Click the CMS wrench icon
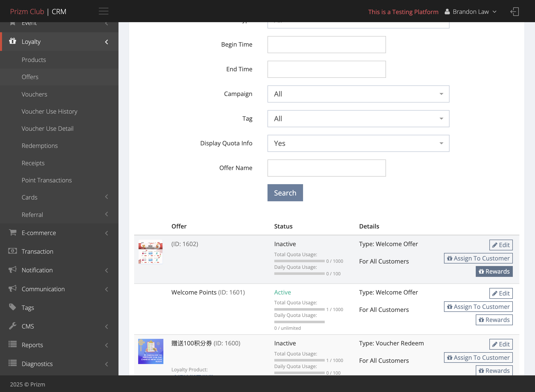This screenshot has height=392, width=535. [13, 326]
